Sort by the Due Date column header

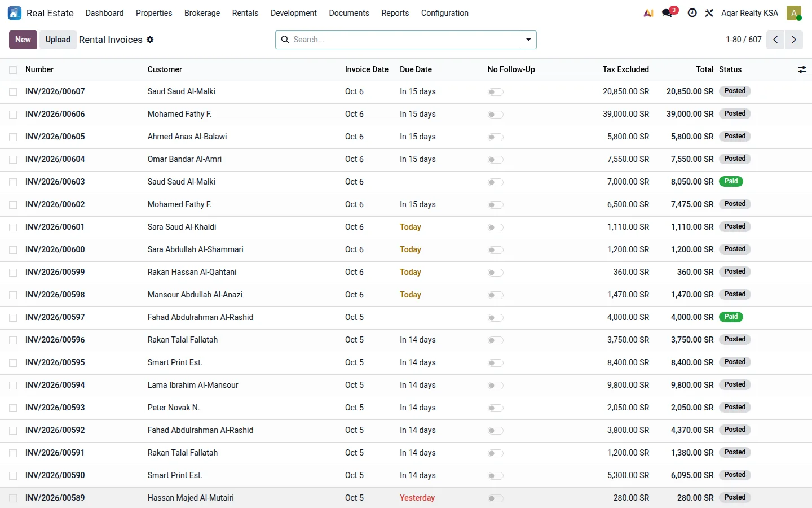pos(416,69)
